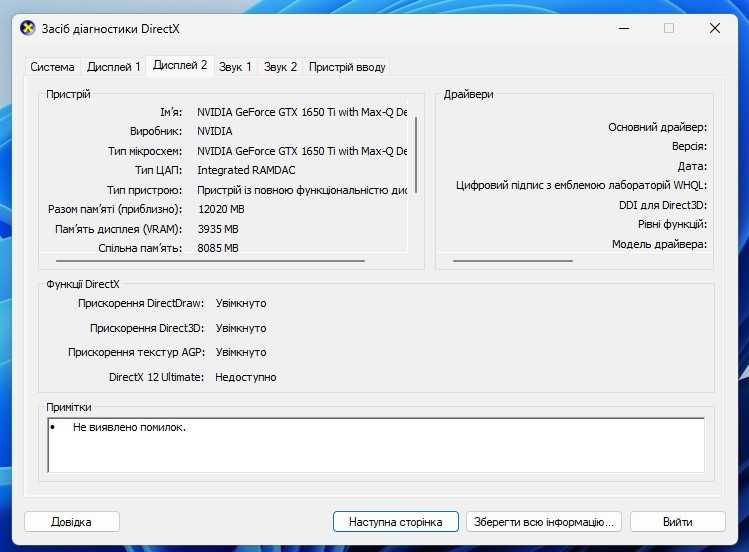Image resolution: width=749 pixels, height=552 pixels.
Task: Click the horizontal scrollbar under Драйвери panel
Action: coord(513,261)
